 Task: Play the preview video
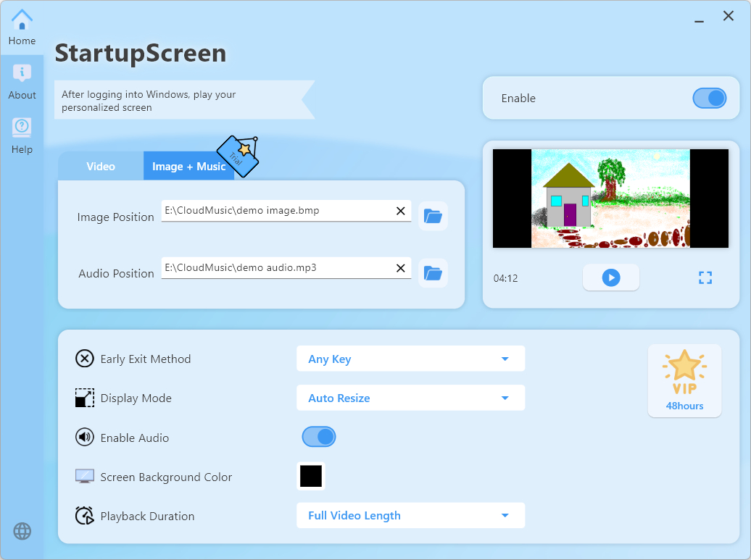click(x=611, y=277)
